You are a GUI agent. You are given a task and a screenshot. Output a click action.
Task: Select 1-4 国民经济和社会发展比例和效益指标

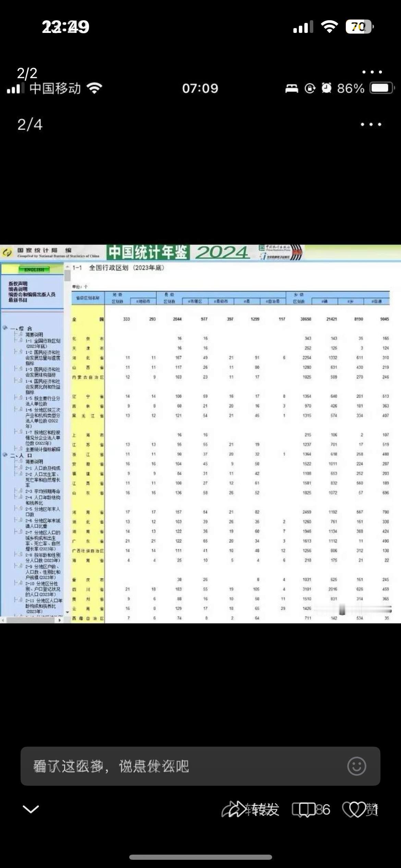(x=43, y=387)
